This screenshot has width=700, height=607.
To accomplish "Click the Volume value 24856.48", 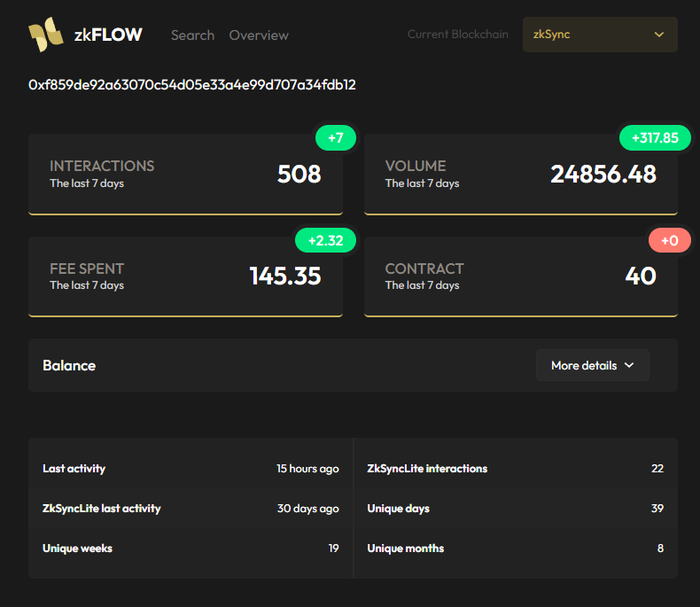I will point(603,174).
